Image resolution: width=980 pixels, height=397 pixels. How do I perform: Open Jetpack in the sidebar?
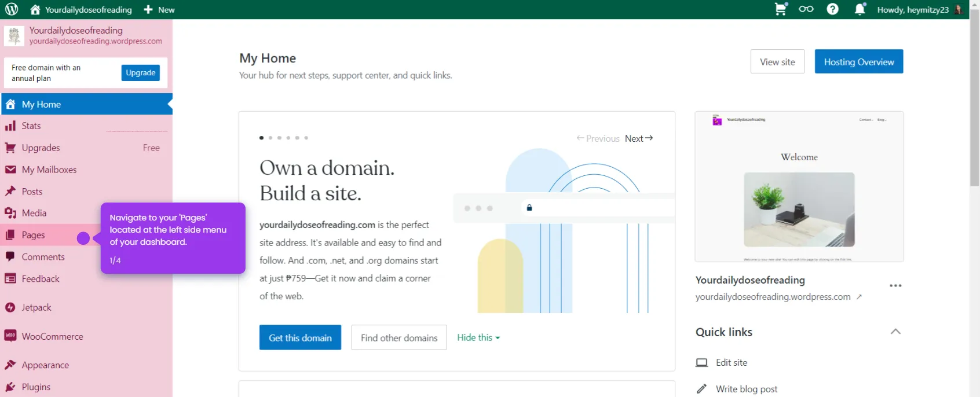[85, 308]
